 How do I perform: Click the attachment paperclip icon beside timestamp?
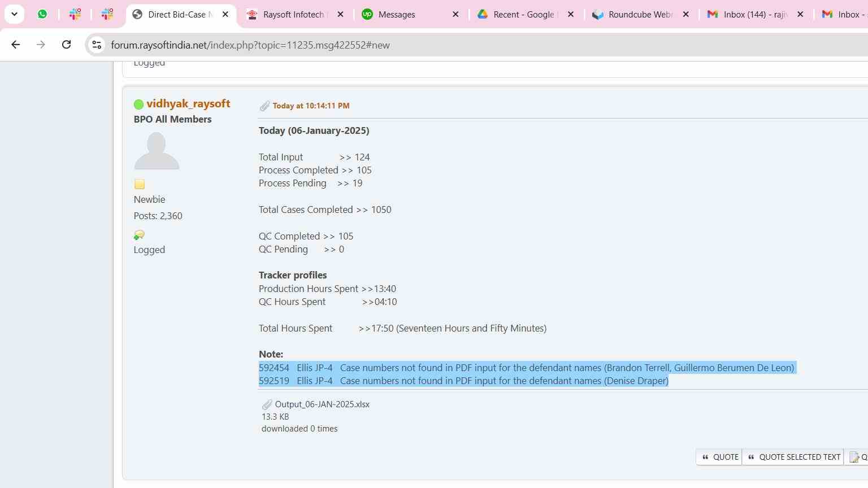[264, 106]
